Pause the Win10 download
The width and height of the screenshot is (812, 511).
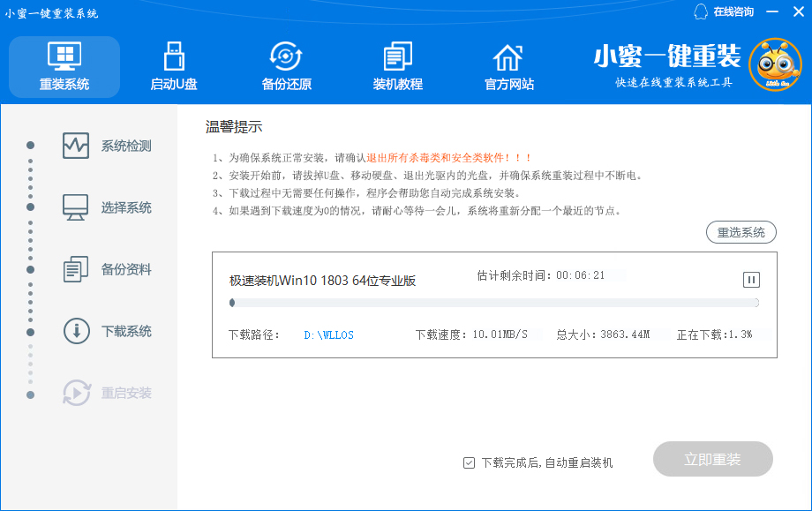(x=749, y=280)
